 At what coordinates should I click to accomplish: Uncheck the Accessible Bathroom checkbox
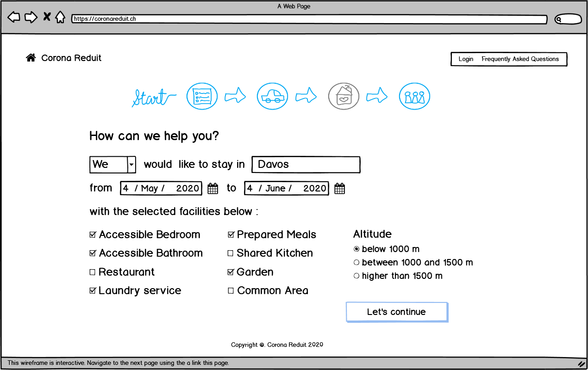[93, 253]
